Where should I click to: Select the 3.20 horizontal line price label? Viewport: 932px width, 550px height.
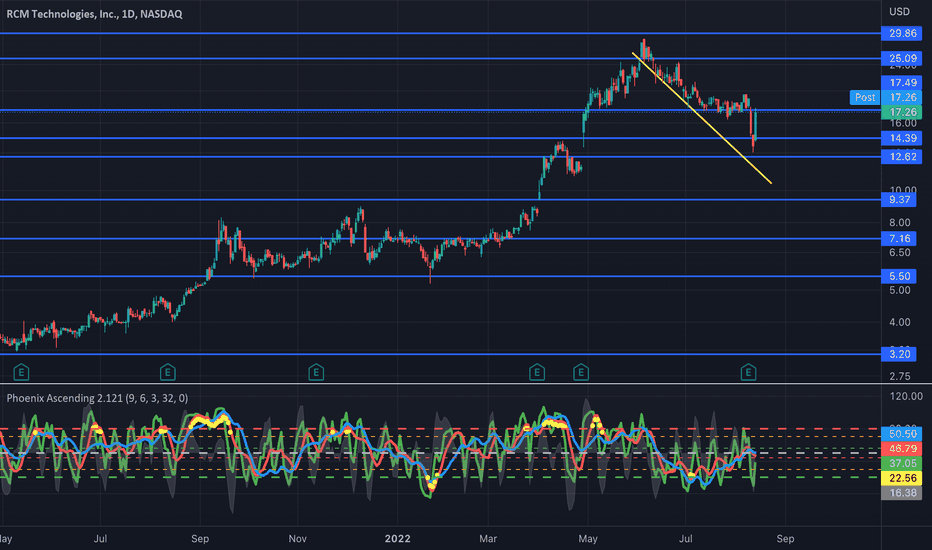tap(899, 354)
